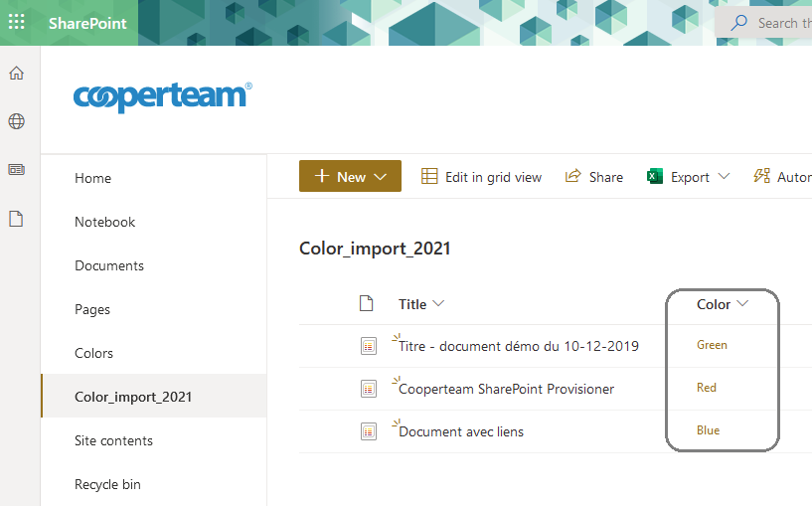Viewport: 812px width, 506px height.
Task: Focus the Search this site box
Action: pos(763,23)
